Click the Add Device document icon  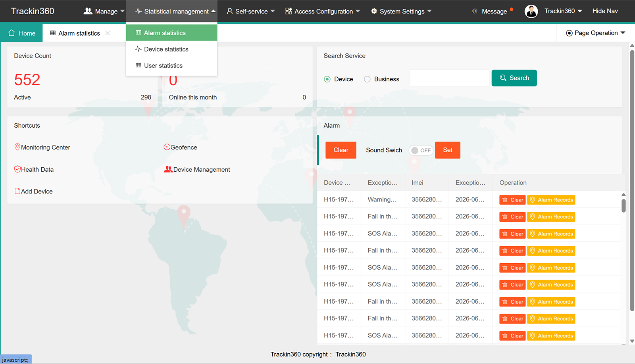tap(17, 191)
